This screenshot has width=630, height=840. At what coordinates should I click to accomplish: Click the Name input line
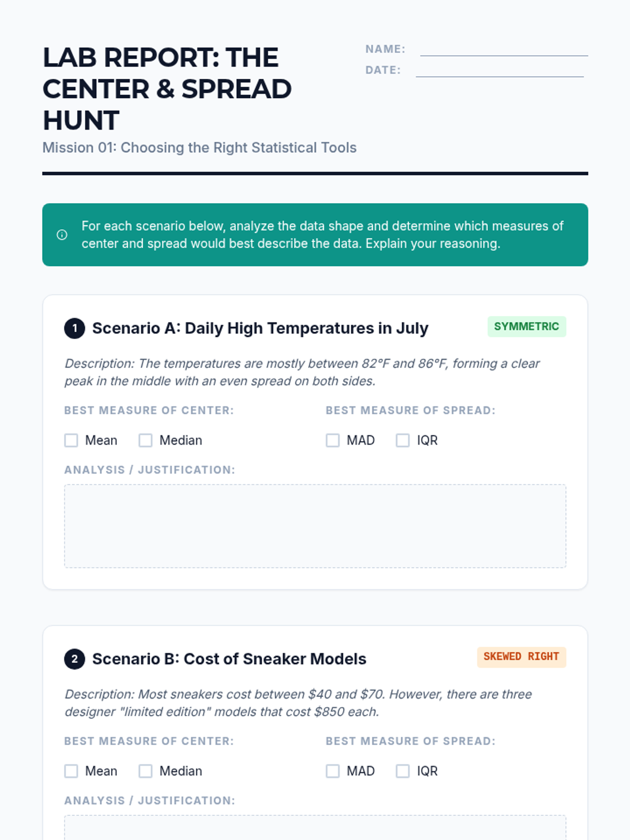pos(503,50)
